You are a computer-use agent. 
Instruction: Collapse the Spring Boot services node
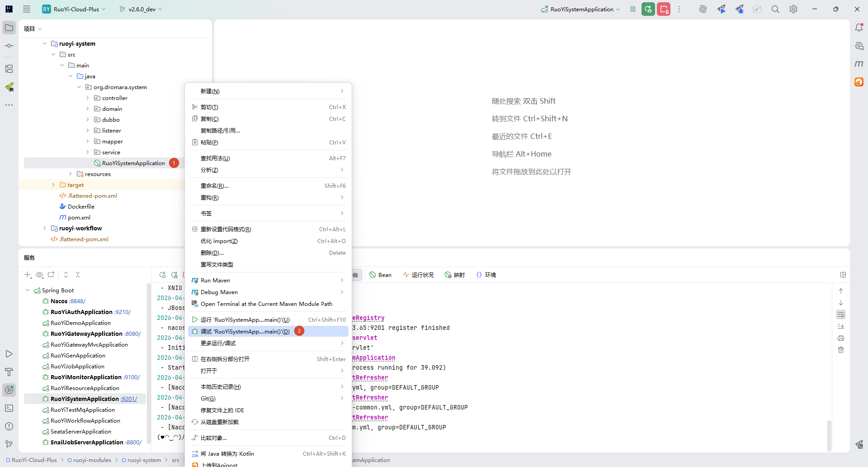[28, 291]
